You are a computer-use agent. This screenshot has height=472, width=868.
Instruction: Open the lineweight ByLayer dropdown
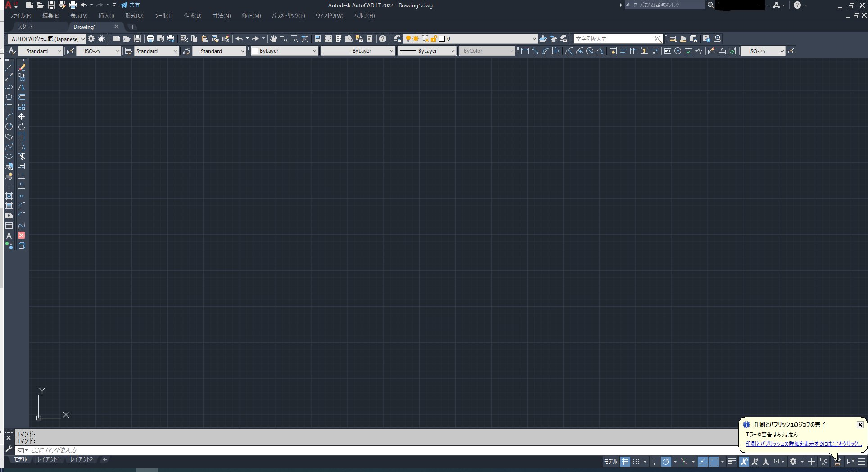(427, 51)
